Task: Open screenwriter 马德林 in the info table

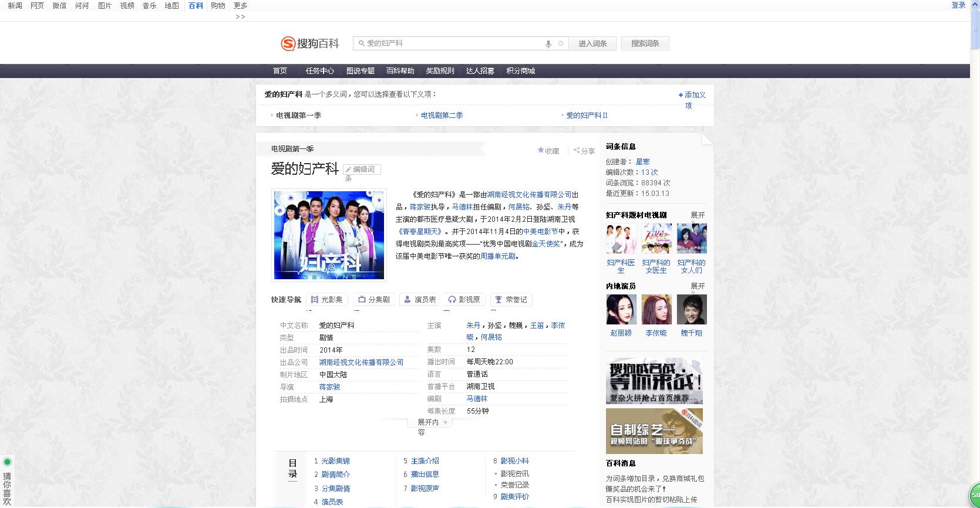Action: 477,399
